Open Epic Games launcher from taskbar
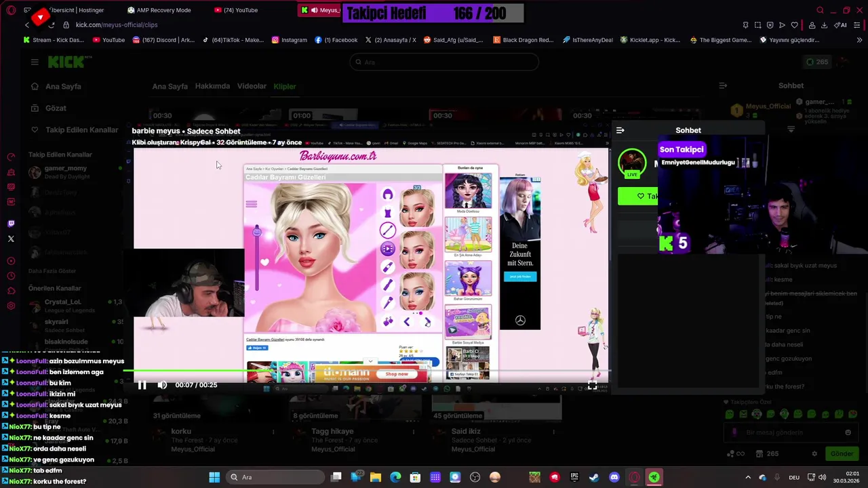The height and width of the screenshot is (488, 868). pyautogui.click(x=574, y=477)
